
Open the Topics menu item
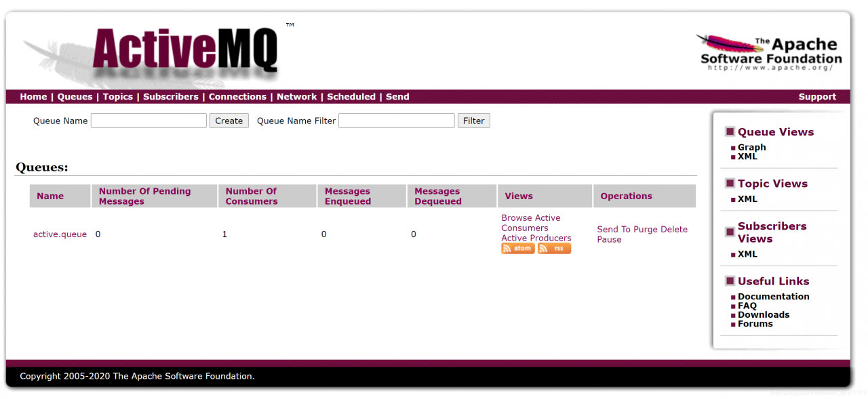pos(118,97)
